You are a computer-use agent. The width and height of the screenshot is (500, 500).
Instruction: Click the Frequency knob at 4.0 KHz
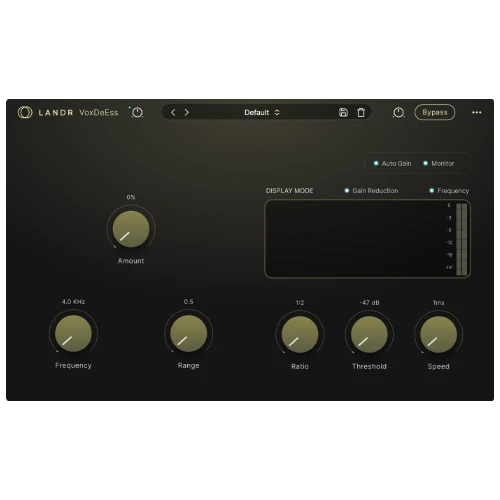coord(73,334)
